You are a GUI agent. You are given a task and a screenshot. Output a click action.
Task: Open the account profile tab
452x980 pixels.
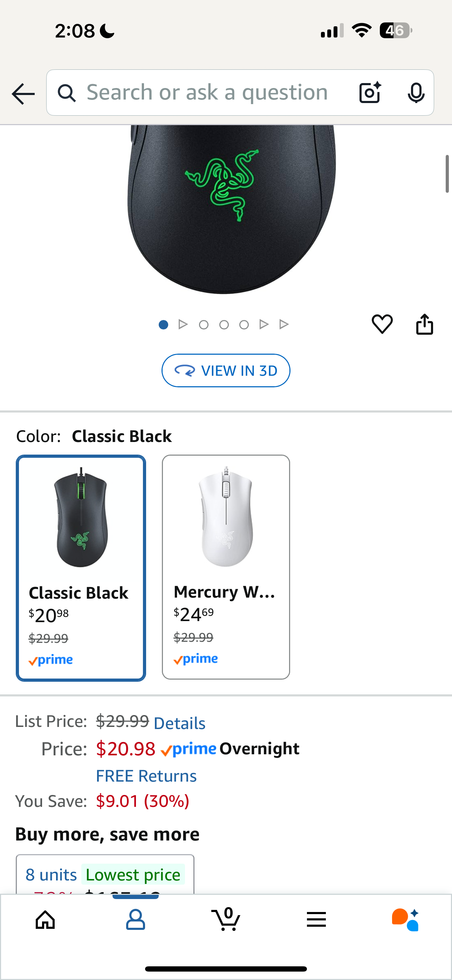(x=136, y=919)
